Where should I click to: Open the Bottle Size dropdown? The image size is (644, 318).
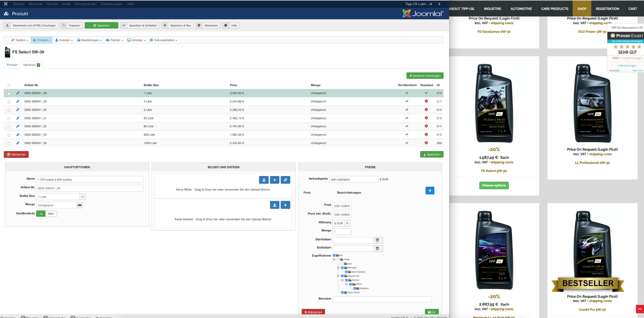click(83, 197)
